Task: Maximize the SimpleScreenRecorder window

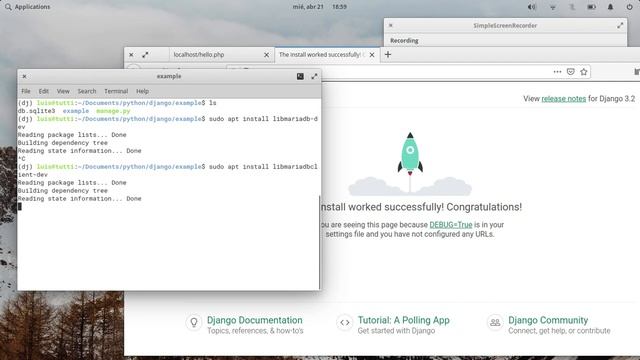Action: point(620,25)
